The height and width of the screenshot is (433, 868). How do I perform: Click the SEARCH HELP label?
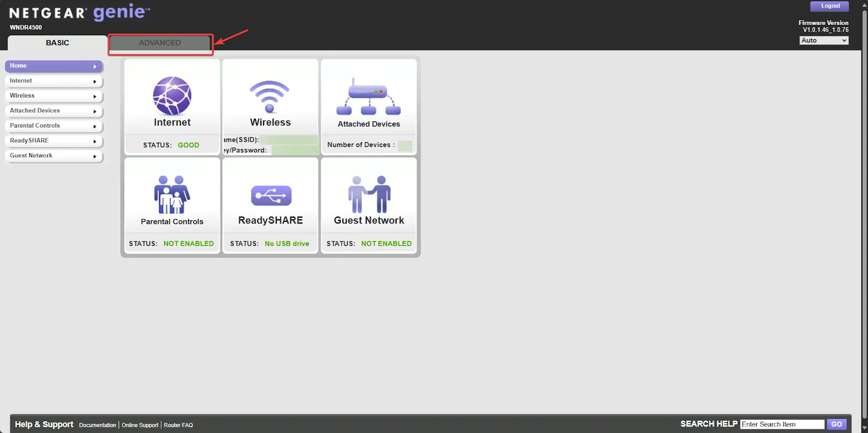click(x=709, y=424)
